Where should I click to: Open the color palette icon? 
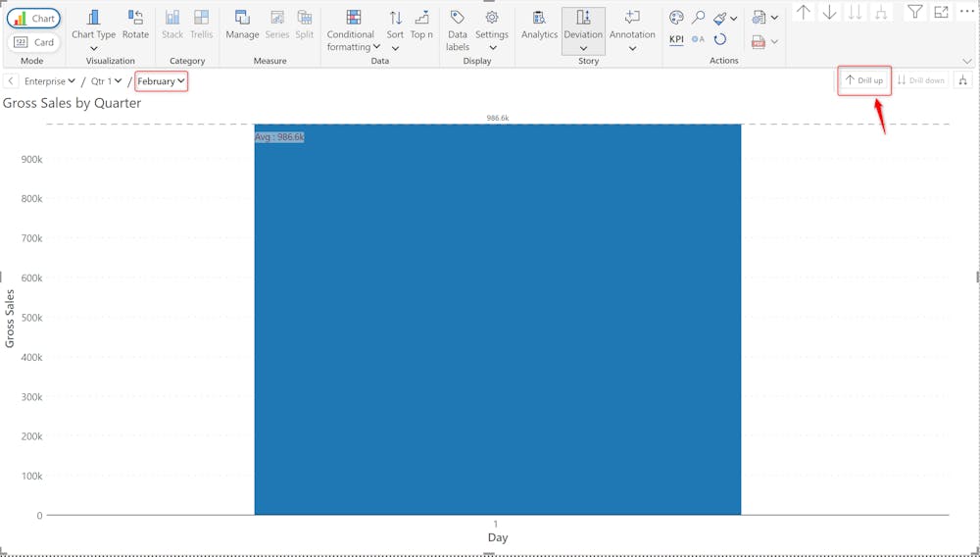tap(676, 18)
